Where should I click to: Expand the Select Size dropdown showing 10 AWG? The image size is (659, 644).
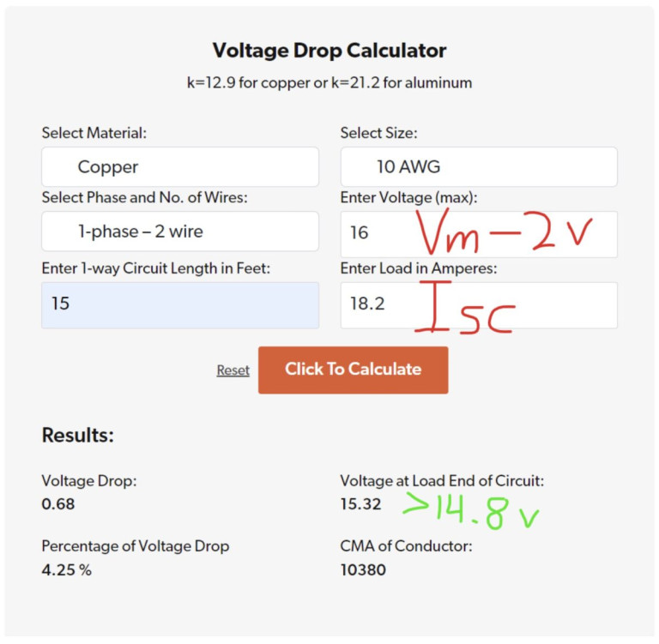478,167
